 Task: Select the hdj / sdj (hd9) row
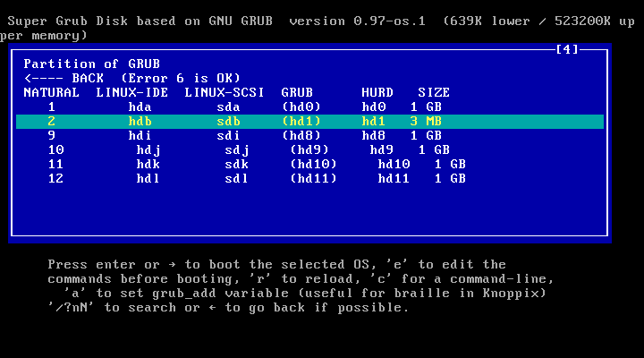pos(309,150)
